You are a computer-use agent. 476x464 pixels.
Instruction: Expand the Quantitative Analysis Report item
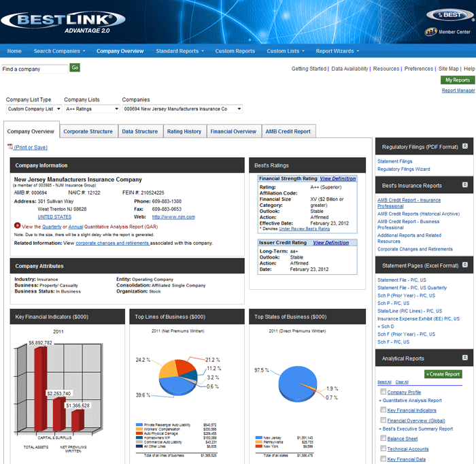tap(410, 401)
